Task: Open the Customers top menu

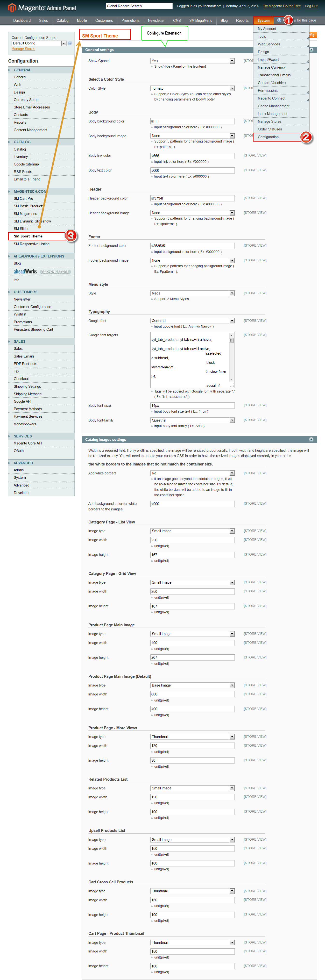Action: pyautogui.click(x=104, y=21)
